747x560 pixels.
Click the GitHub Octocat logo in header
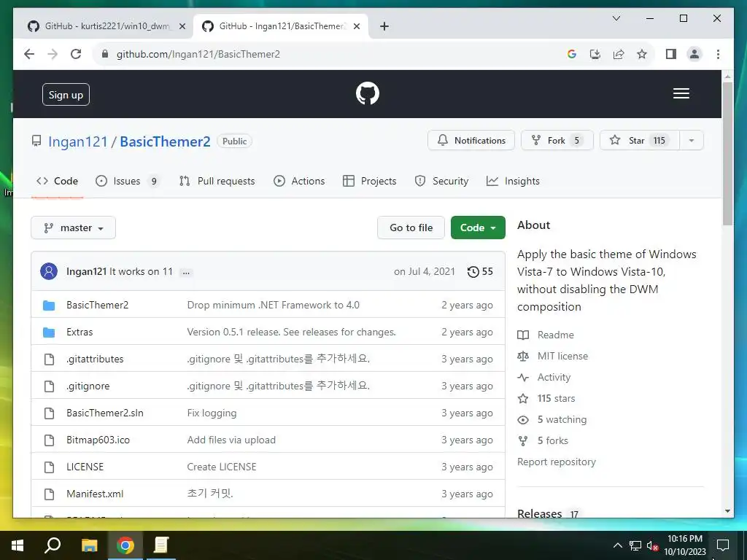point(368,93)
